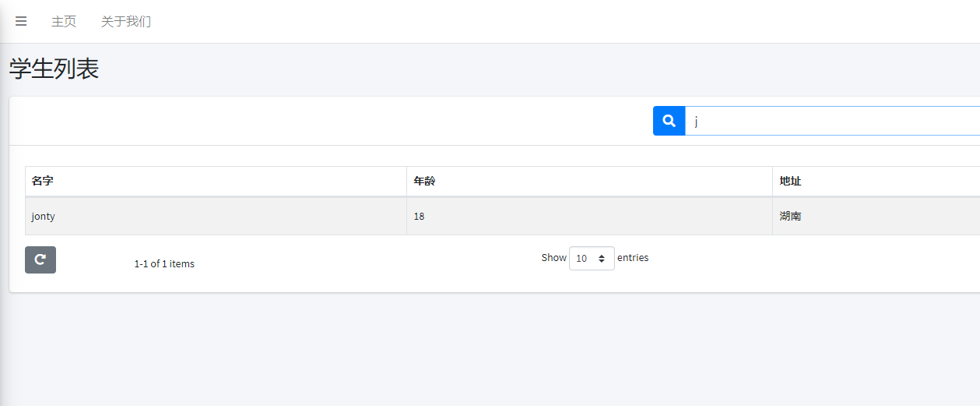Open the 主页 navigation link
Screen dimensions: 980x406
point(64,21)
